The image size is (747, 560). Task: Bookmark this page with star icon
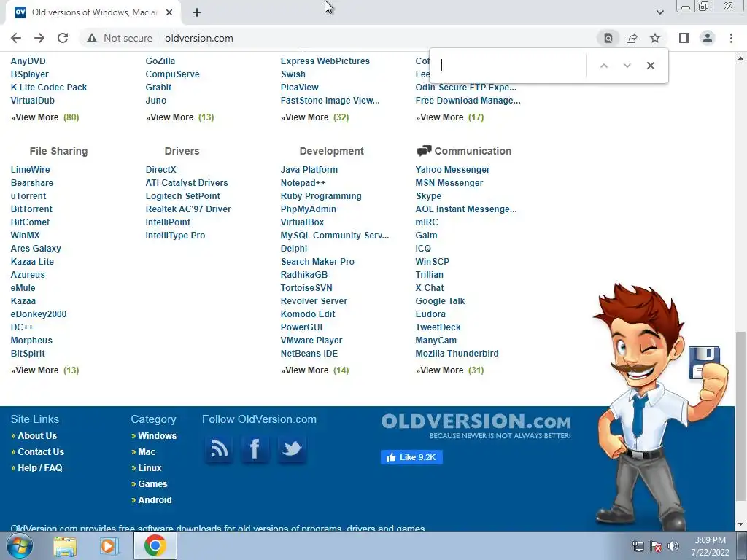click(655, 38)
